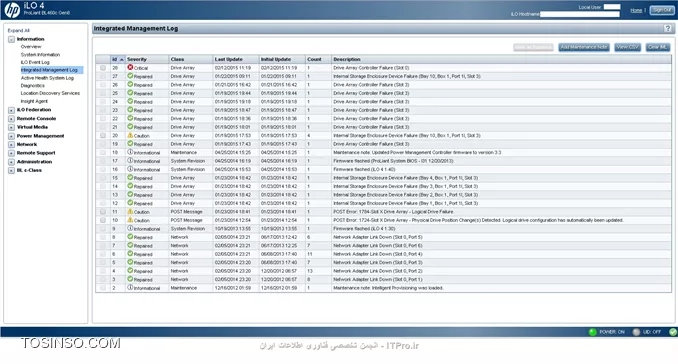This screenshot has height=364, width=678.
Task: Check the box for log entry 20
Action: point(103,135)
